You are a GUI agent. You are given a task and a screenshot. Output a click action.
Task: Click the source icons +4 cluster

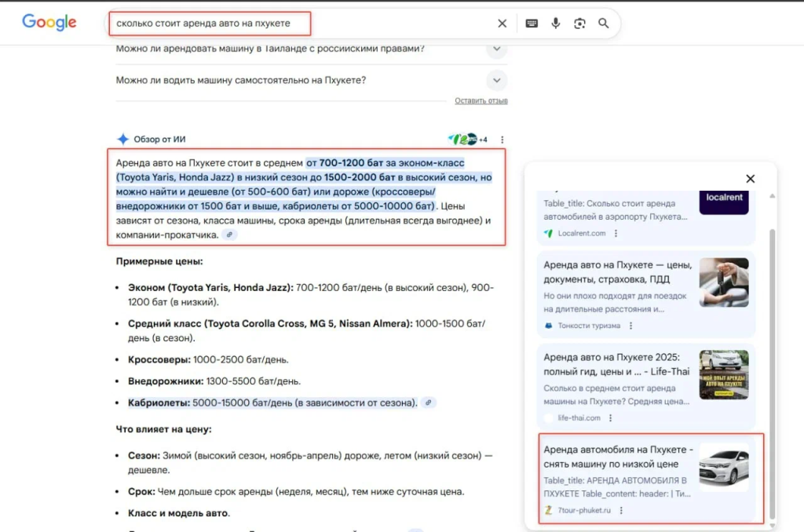coord(468,140)
